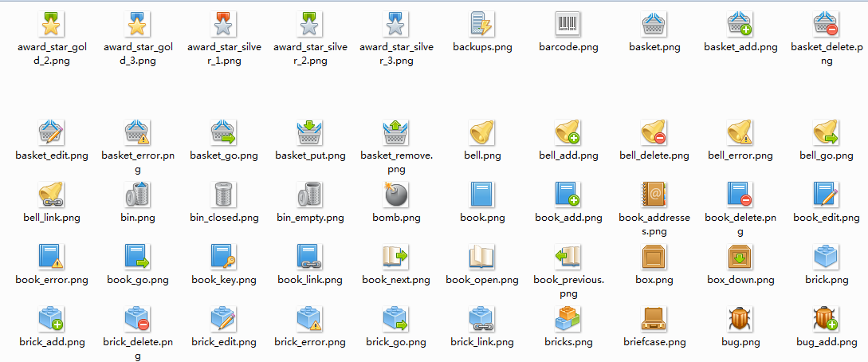Select the book_add.png icon
The width and height of the screenshot is (868, 362).
click(568, 194)
